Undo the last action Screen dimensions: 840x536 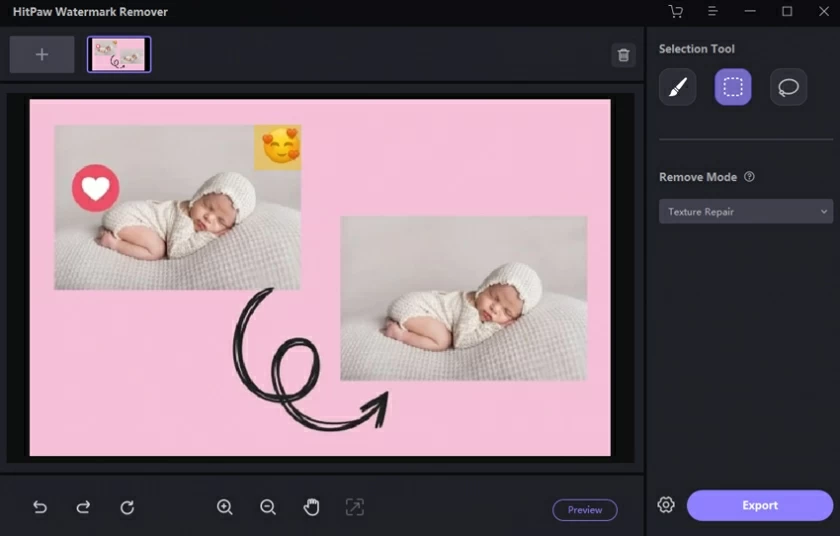(40, 507)
